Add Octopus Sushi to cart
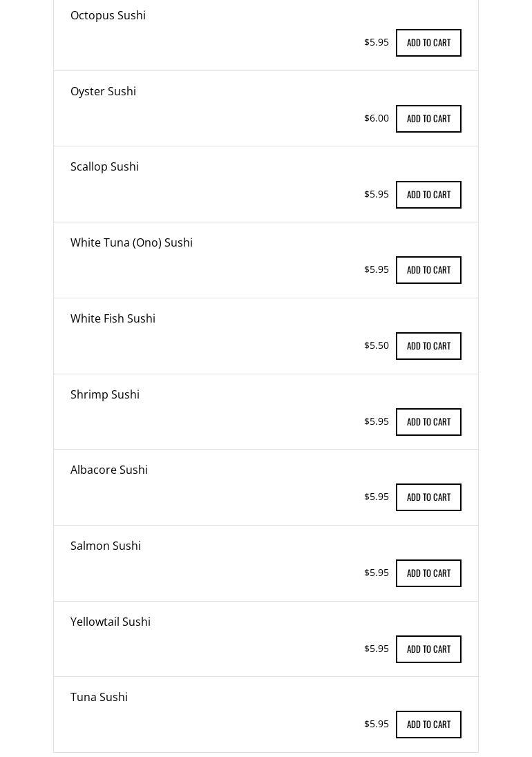 pos(428,43)
